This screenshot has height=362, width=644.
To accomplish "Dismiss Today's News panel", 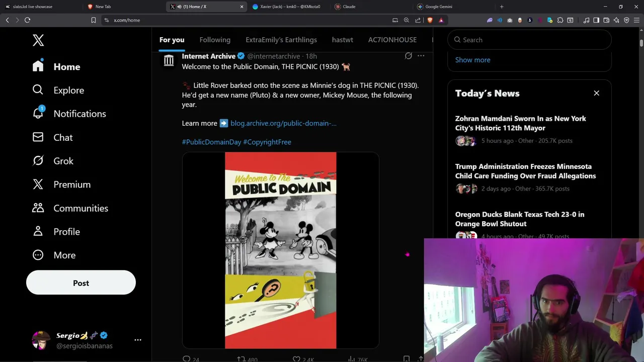I will (x=597, y=93).
